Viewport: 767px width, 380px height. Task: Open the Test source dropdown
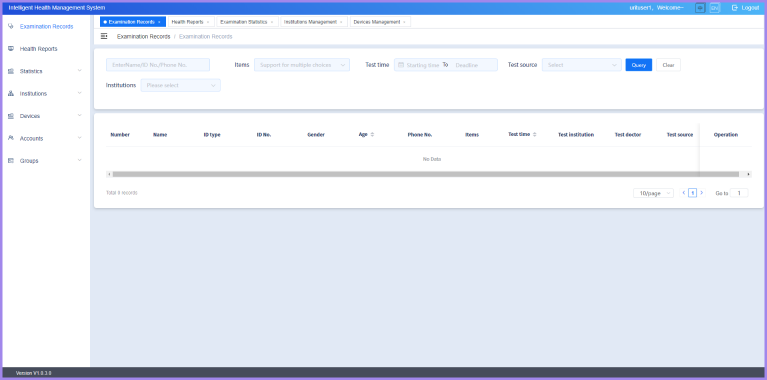click(x=582, y=65)
